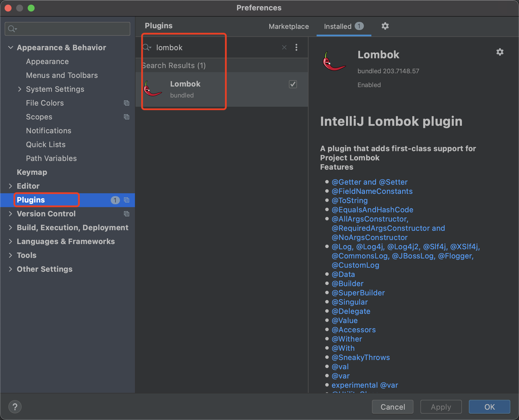Open plugin search options three-dot menu
This screenshot has width=519, height=420.
[x=296, y=47]
